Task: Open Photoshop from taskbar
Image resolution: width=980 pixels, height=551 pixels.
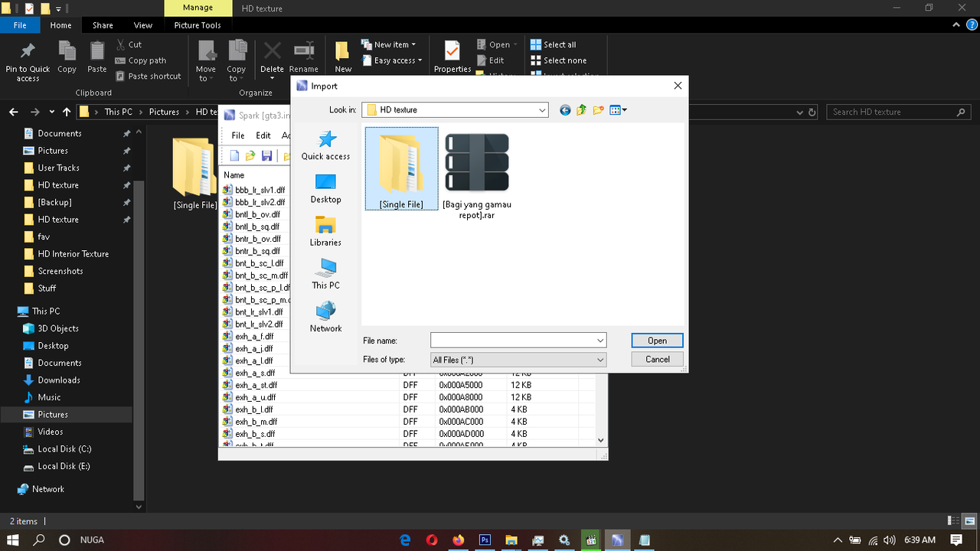Action: point(485,540)
